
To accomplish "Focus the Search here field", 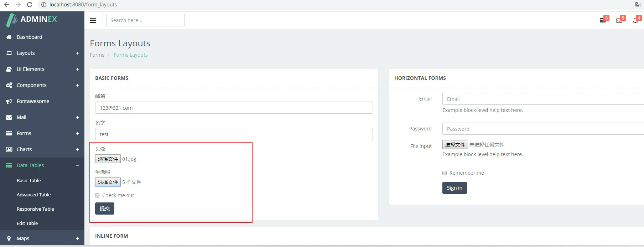I will (x=146, y=20).
